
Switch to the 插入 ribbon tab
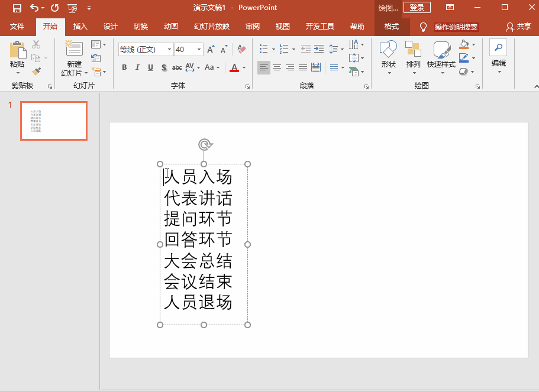80,27
